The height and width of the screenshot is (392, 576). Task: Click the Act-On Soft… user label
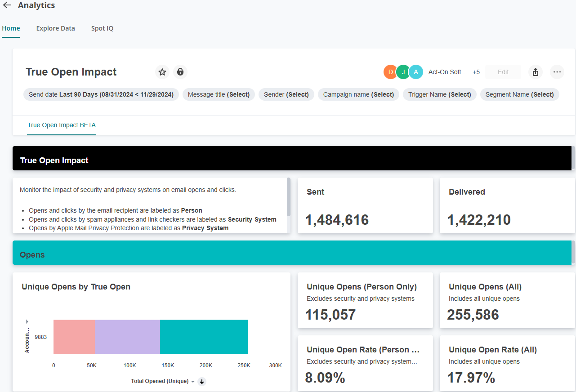[447, 72]
